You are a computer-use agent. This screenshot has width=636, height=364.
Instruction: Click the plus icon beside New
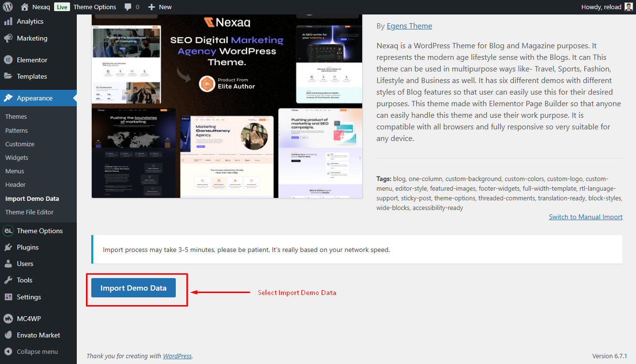click(x=151, y=7)
